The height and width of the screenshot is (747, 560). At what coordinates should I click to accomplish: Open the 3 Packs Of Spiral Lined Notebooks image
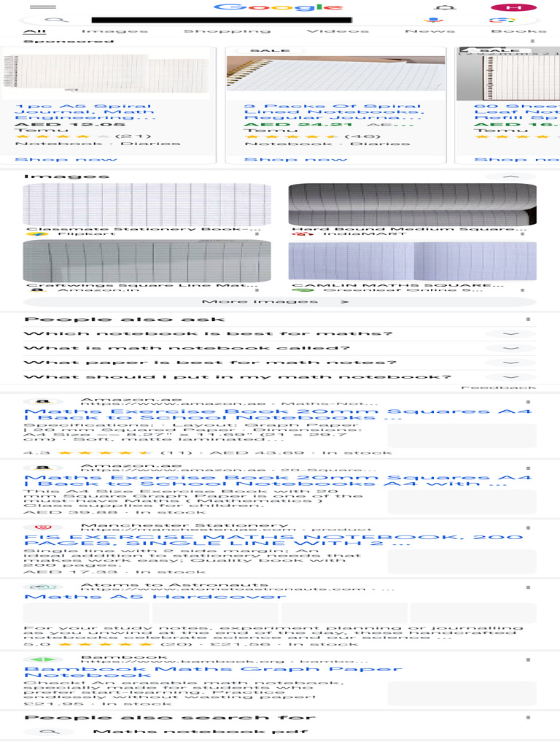point(335,74)
